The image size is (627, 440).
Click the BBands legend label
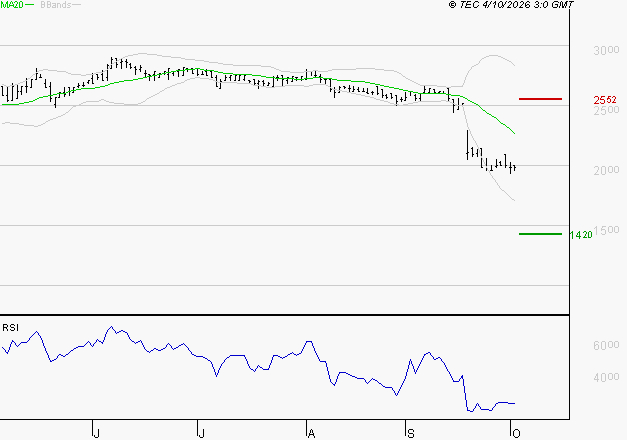pos(56,5)
